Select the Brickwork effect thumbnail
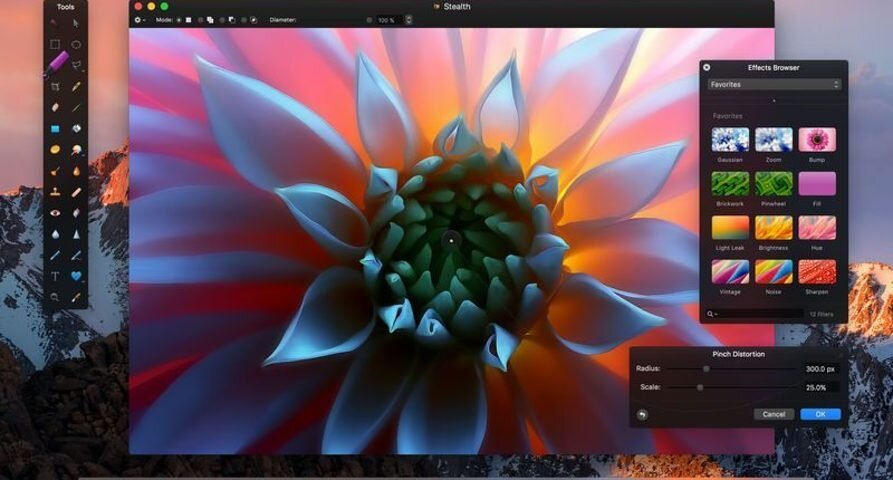The width and height of the screenshot is (893, 480). pos(730,183)
